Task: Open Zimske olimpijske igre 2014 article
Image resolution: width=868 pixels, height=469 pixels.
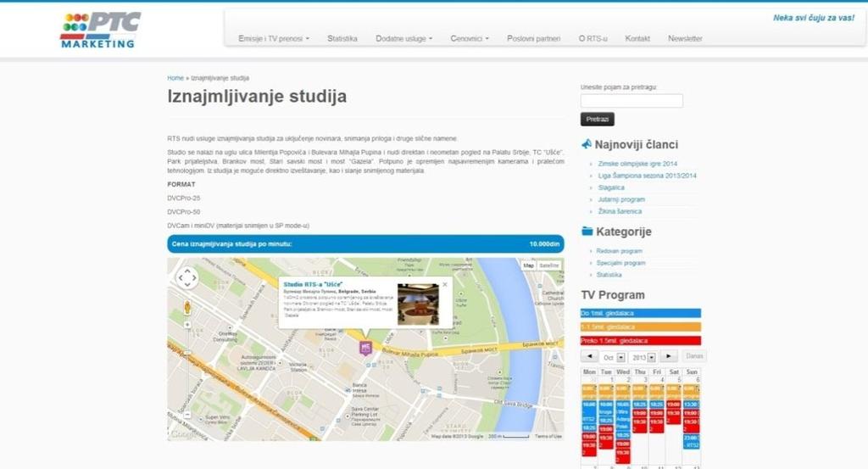Action: tap(637, 164)
